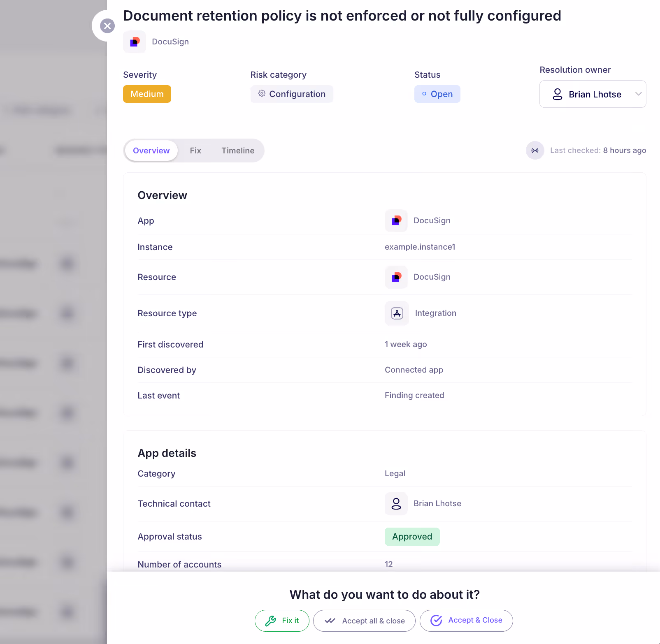Click the wrench icon inside the Fix it button
Image resolution: width=660 pixels, height=644 pixels.
pyautogui.click(x=271, y=621)
